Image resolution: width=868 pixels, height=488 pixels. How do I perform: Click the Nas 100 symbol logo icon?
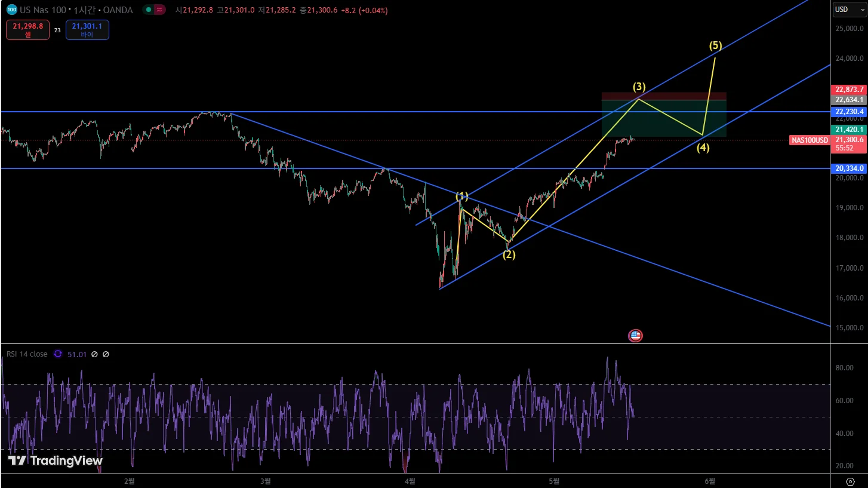point(11,10)
